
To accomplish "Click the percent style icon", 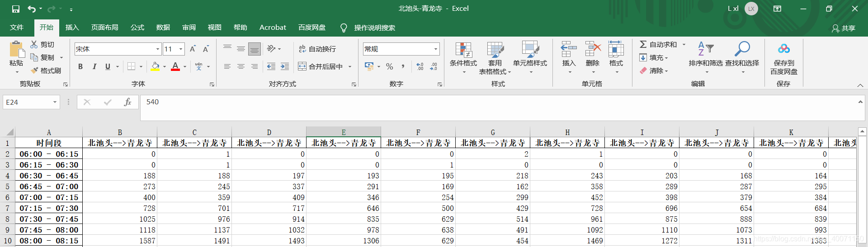I will pos(390,66).
